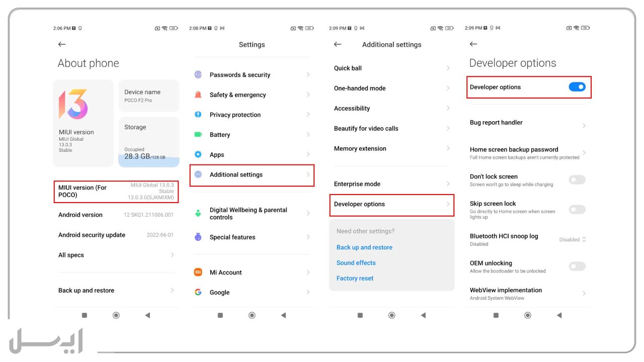644x362 pixels.
Task: Open the Enterprise mode entry
Action: pyautogui.click(x=392, y=184)
